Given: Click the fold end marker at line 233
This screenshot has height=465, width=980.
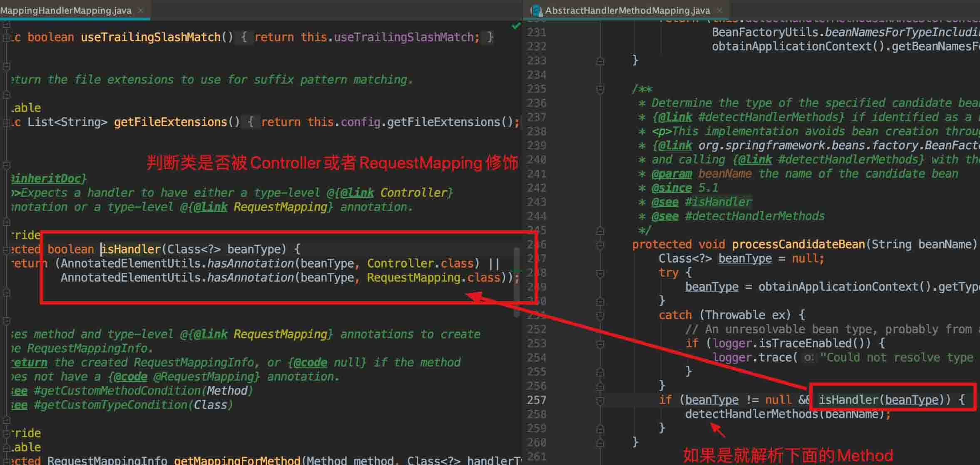Looking at the screenshot, I should point(600,61).
